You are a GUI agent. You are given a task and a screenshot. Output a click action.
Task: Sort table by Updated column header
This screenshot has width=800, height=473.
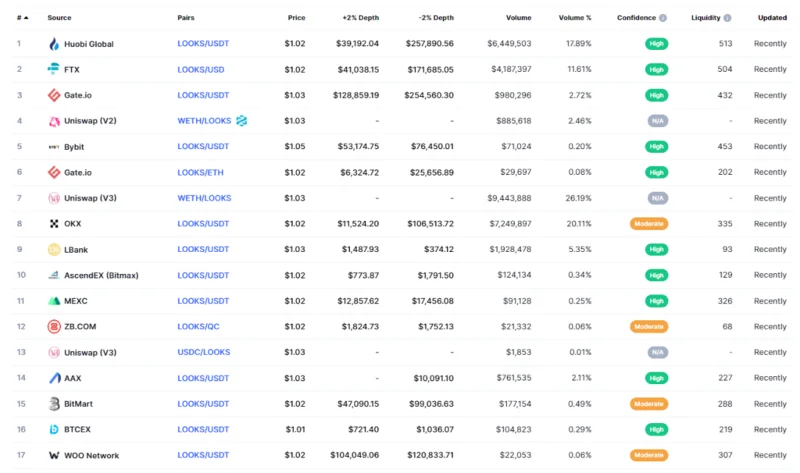click(x=772, y=18)
